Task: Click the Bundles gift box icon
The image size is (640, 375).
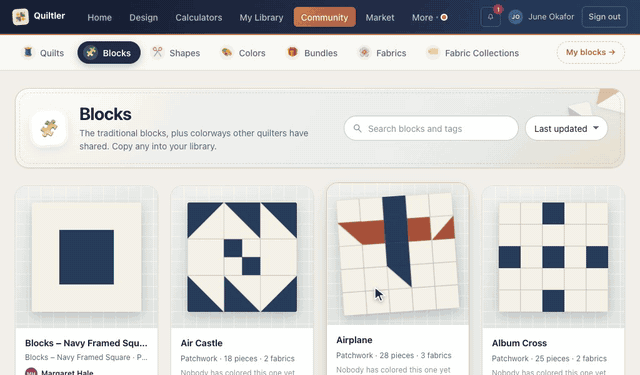Action: click(x=292, y=52)
